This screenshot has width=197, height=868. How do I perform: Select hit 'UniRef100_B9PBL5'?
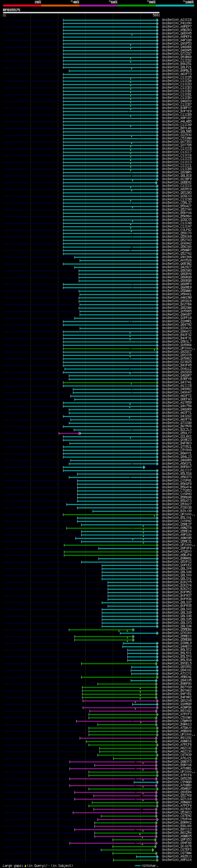(x=177, y=71)
